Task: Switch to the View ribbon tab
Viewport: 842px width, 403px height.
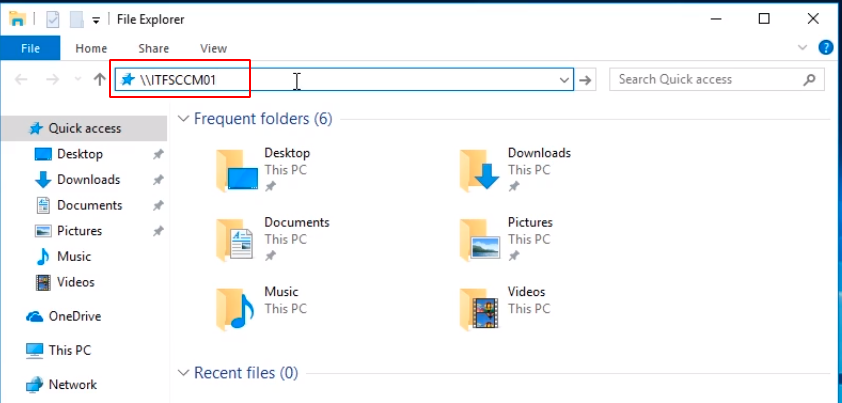Action: click(x=213, y=48)
